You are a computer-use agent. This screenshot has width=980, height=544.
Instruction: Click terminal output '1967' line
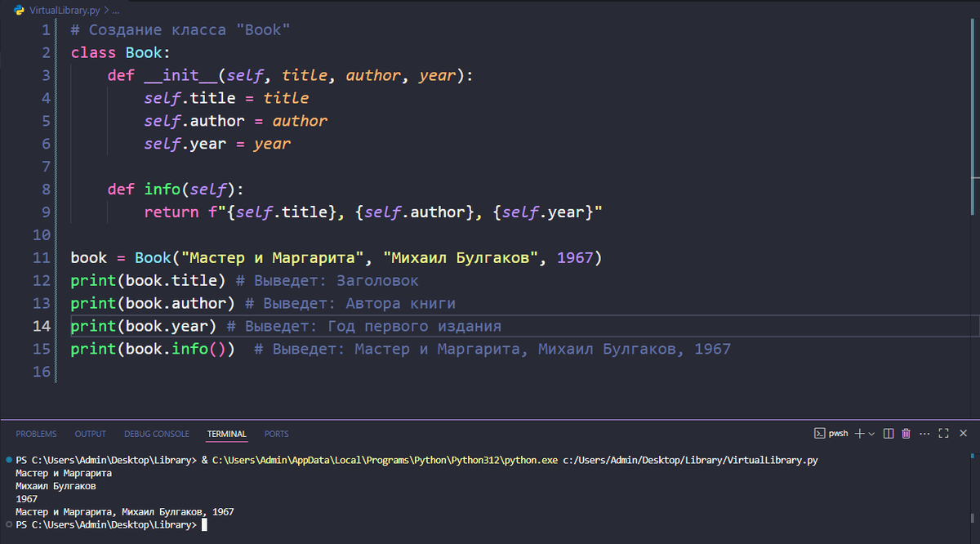27,499
